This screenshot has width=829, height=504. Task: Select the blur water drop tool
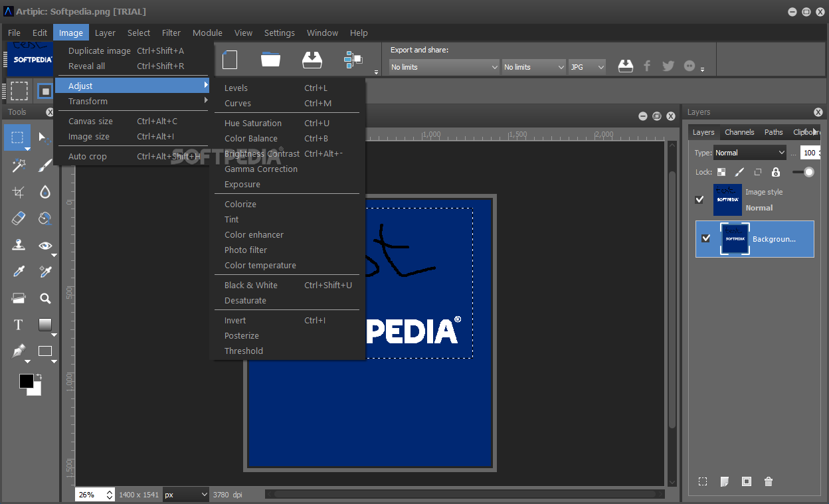click(x=45, y=192)
